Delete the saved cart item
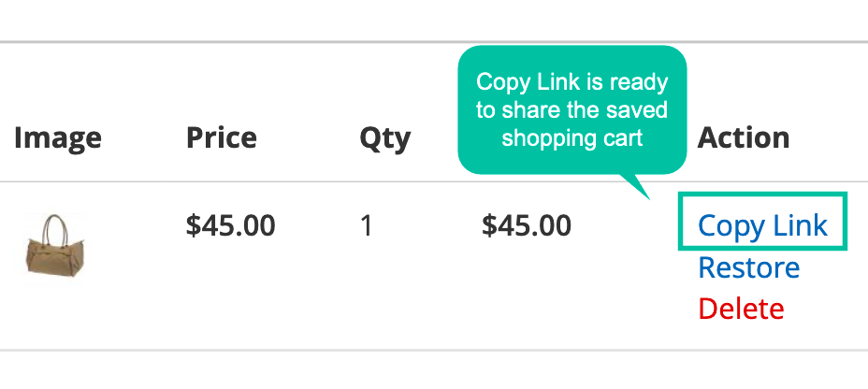This screenshot has width=868, height=389. point(741,309)
